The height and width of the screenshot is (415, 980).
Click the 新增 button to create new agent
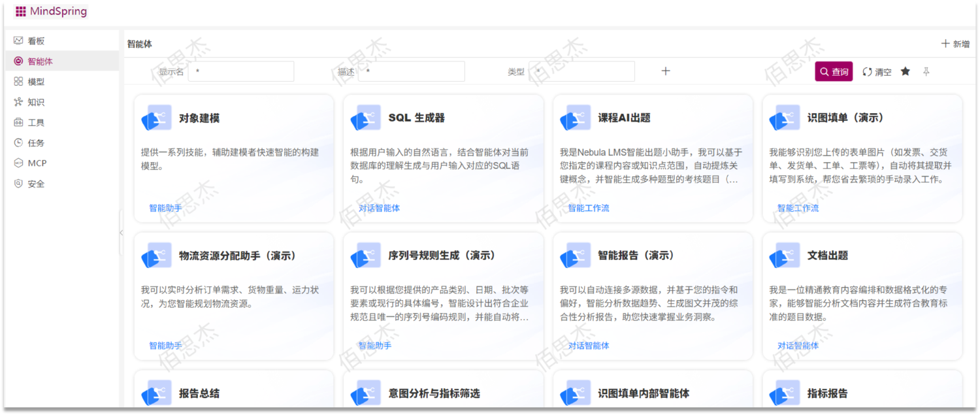(954, 43)
